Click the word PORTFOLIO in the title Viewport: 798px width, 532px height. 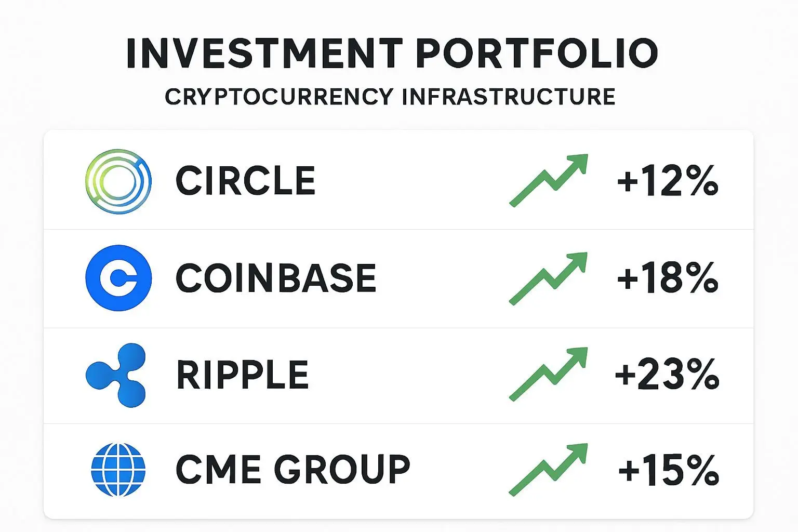click(x=537, y=53)
